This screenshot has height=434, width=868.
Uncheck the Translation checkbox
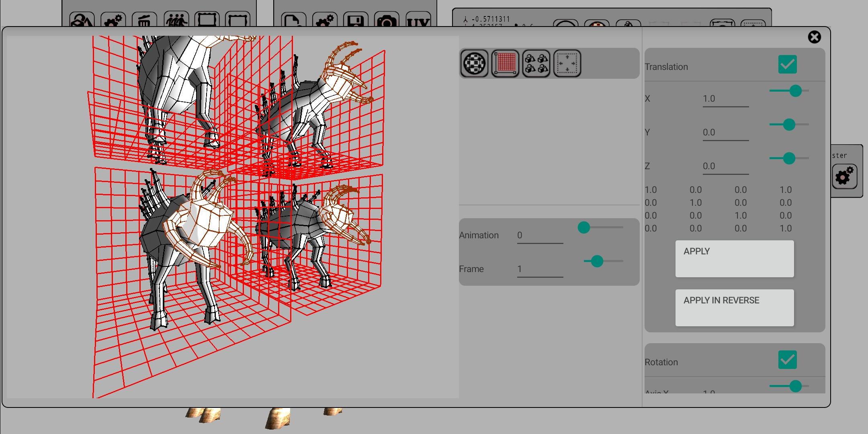[787, 64]
